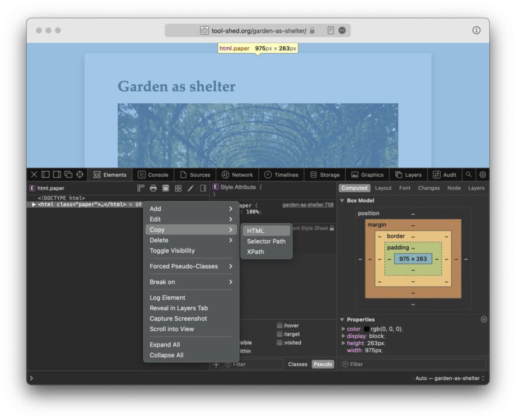Image resolution: width=516 pixels, height=420 pixels.
Task: Click the search magnifier in the inspector toolbar
Action: (x=469, y=174)
